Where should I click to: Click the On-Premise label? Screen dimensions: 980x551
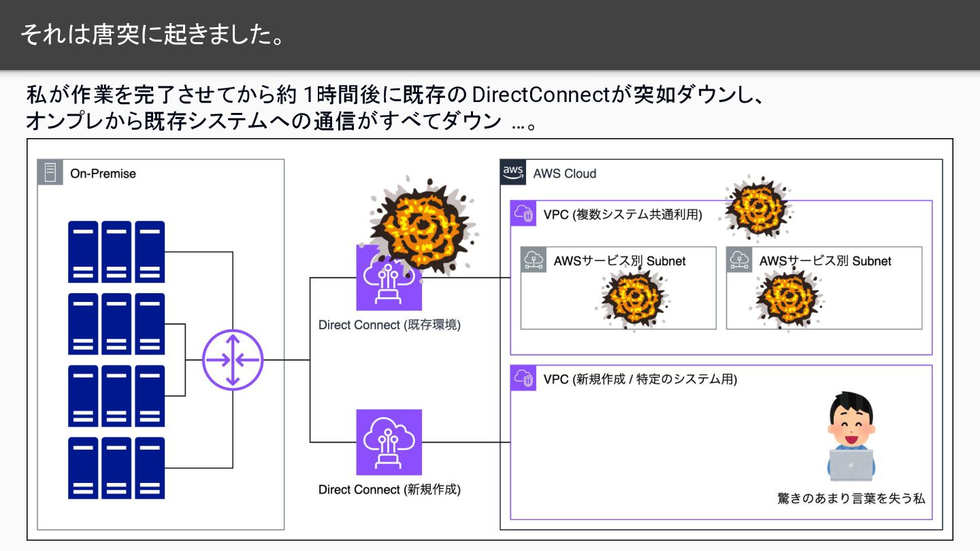click(x=103, y=173)
